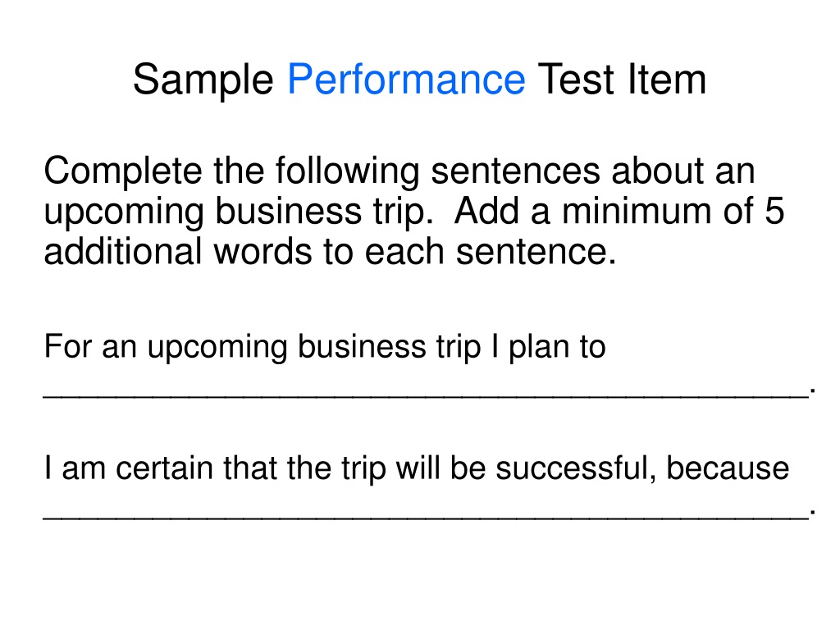Click the word 'sentences' in the first line
840x630 pixels.
(x=515, y=171)
